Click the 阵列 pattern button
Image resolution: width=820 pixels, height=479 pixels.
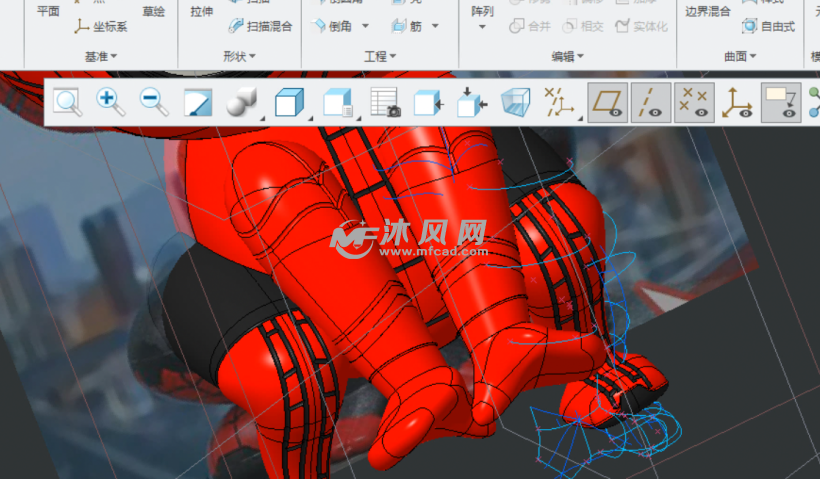(x=482, y=10)
